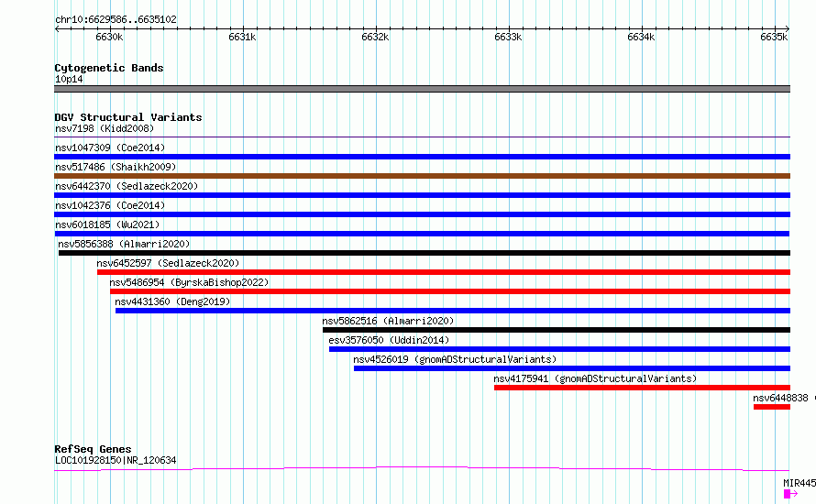Click the 6631k ruler tick label
This screenshot has width=816, height=504.
coord(242,37)
